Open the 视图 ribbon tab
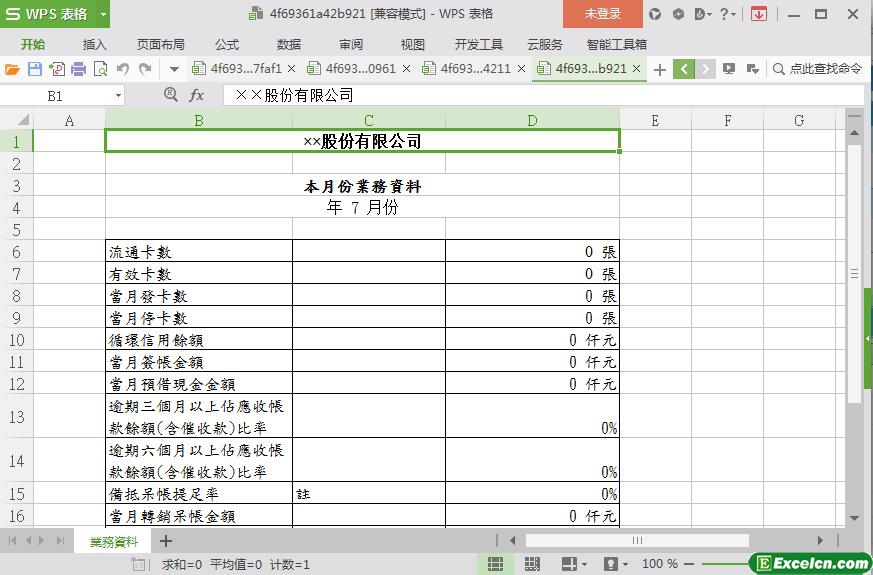Image resolution: width=873 pixels, height=575 pixels. coord(413,45)
